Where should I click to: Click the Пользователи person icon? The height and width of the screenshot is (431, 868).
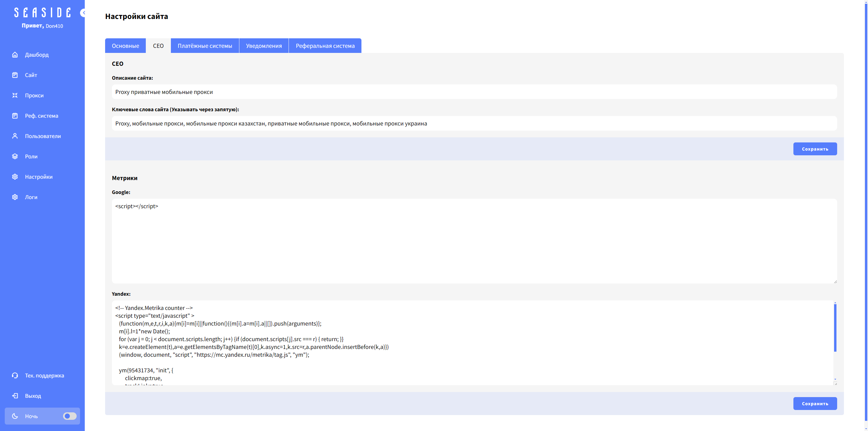coord(15,136)
